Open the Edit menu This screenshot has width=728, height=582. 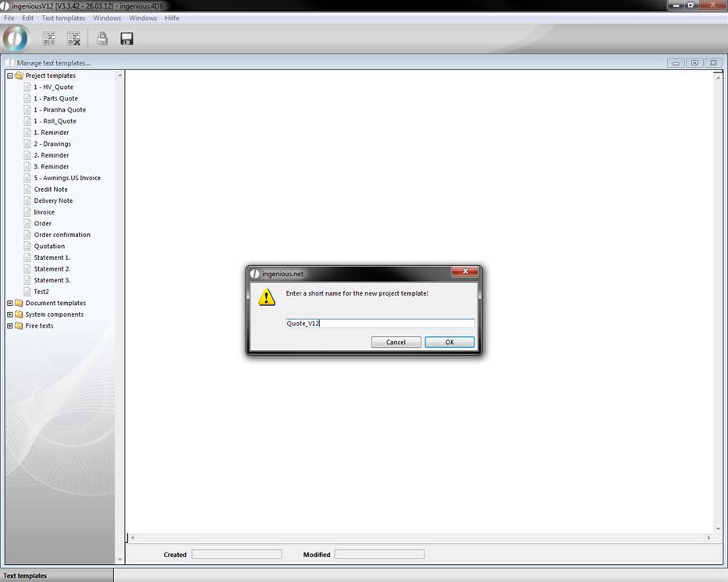click(27, 18)
